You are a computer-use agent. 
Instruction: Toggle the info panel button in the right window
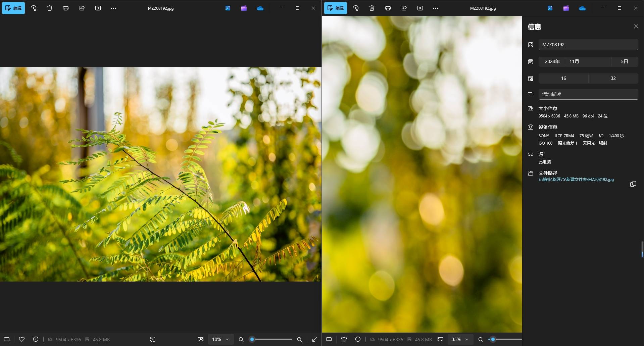[x=358, y=339]
